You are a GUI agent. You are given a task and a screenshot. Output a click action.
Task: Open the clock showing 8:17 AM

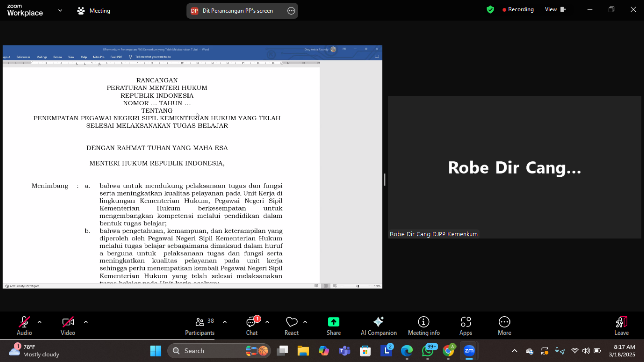coord(622,351)
